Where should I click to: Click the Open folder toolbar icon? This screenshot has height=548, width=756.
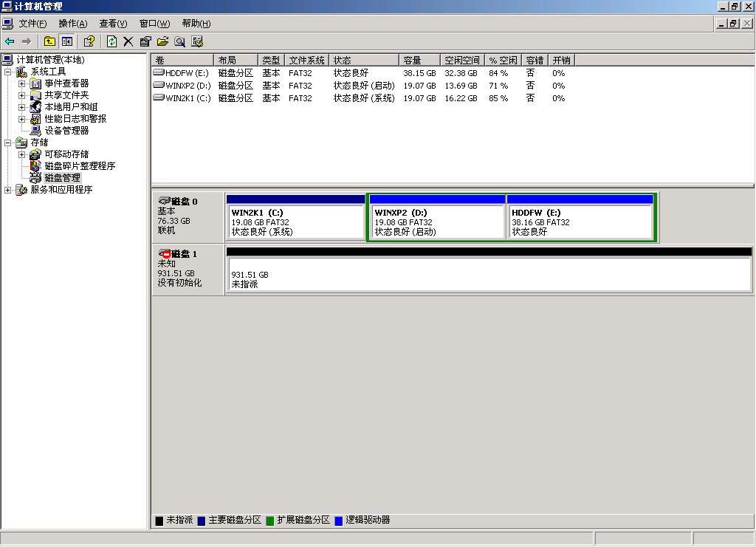tap(162, 41)
